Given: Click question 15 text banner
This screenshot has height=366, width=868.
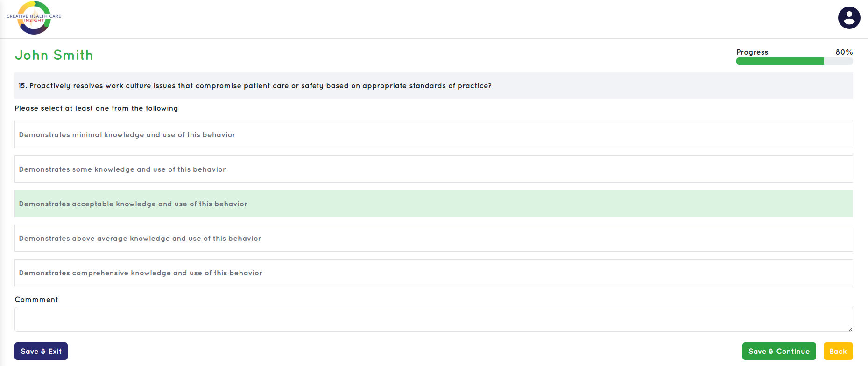Looking at the screenshot, I should tap(433, 85).
